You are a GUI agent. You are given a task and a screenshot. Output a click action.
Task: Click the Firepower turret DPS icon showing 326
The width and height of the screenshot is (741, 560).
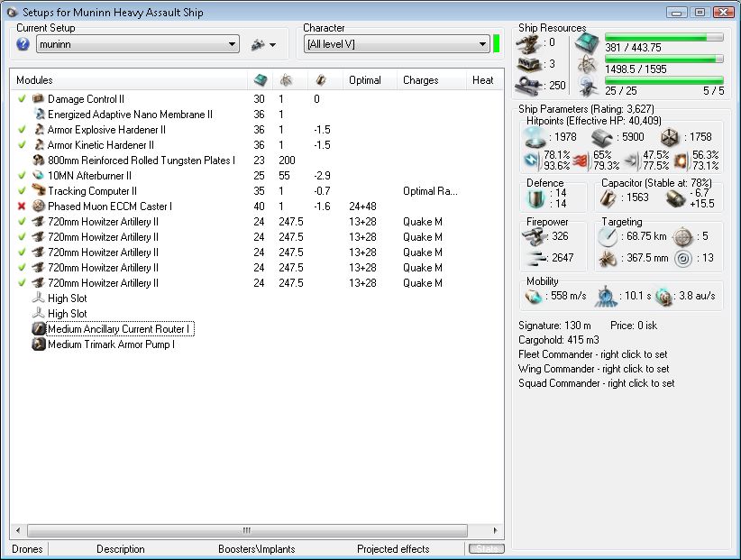[533, 237]
